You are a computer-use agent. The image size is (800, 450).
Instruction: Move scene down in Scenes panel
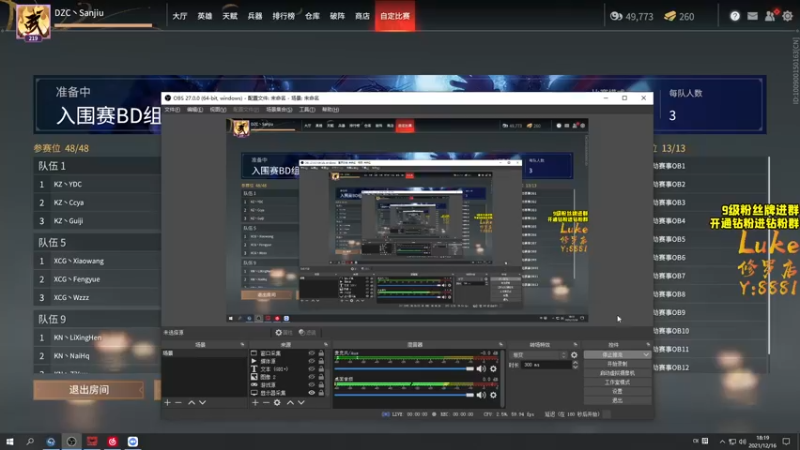[x=203, y=403]
